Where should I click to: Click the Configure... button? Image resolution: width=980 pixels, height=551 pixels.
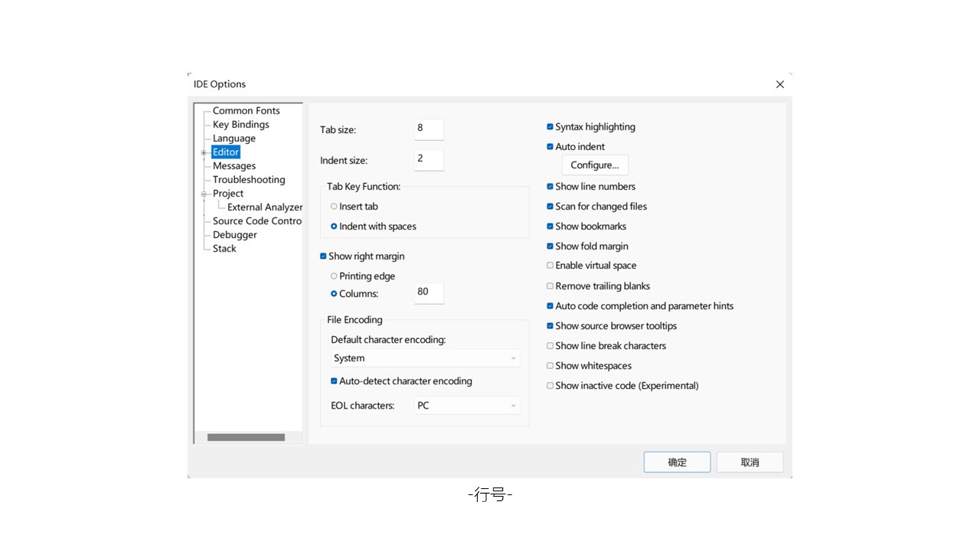[595, 165]
